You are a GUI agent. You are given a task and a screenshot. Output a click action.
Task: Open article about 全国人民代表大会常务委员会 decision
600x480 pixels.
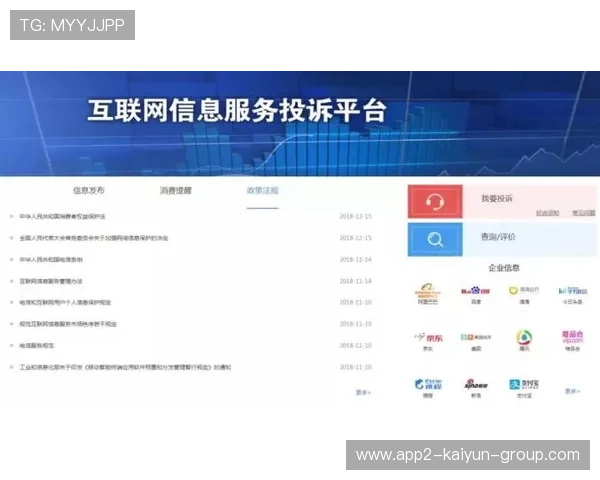coord(94,238)
